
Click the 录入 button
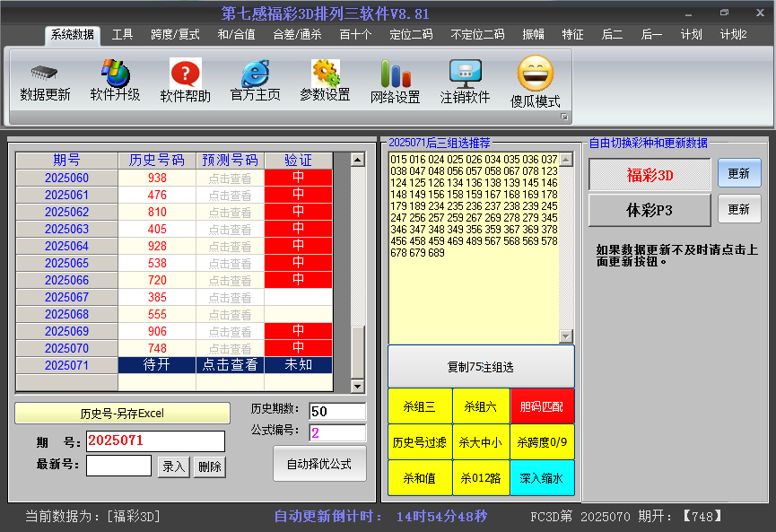point(173,467)
